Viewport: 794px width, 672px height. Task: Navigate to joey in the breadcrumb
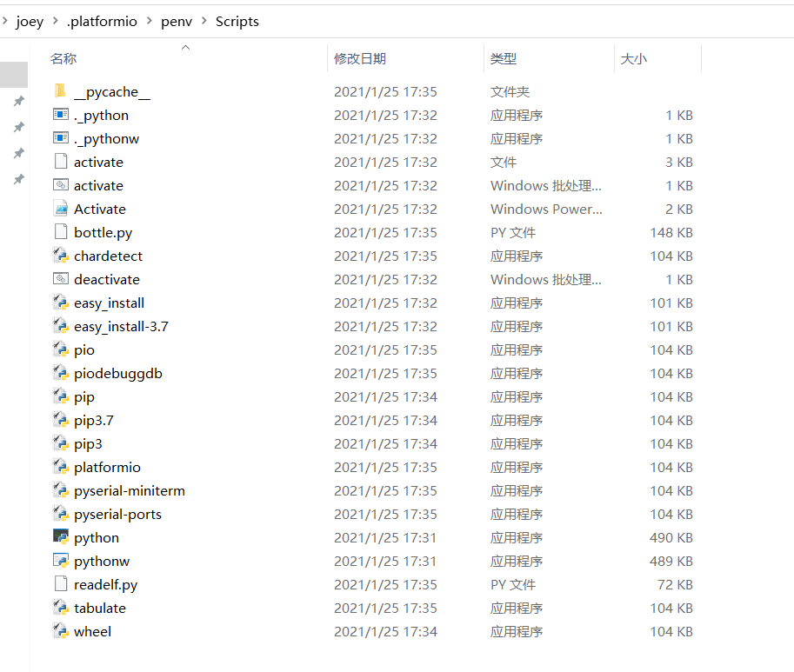click(x=30, y=22)
